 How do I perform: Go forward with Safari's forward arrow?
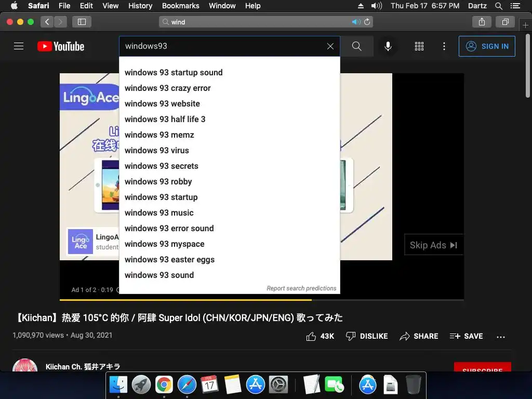(x=60, y=22)
